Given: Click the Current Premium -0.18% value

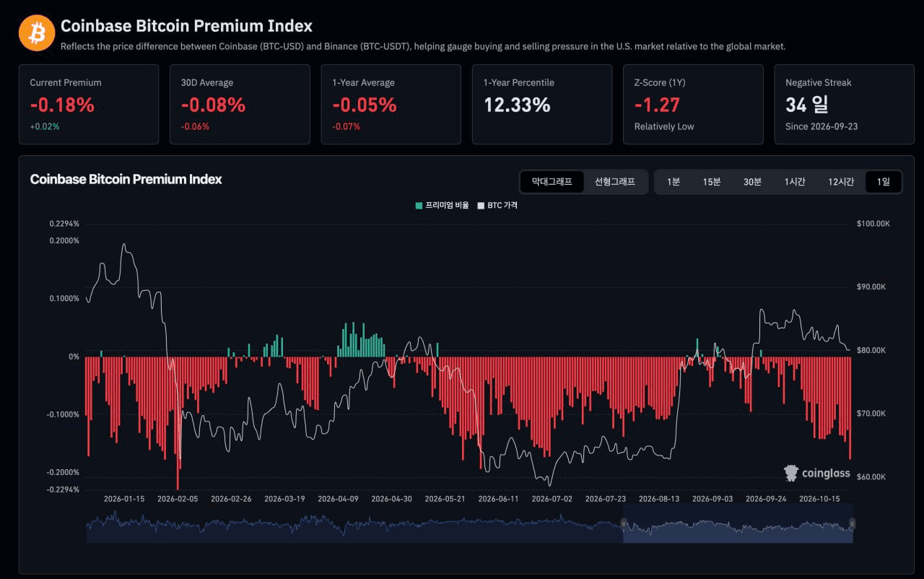Looking at the screenshot, I should 62,105.
